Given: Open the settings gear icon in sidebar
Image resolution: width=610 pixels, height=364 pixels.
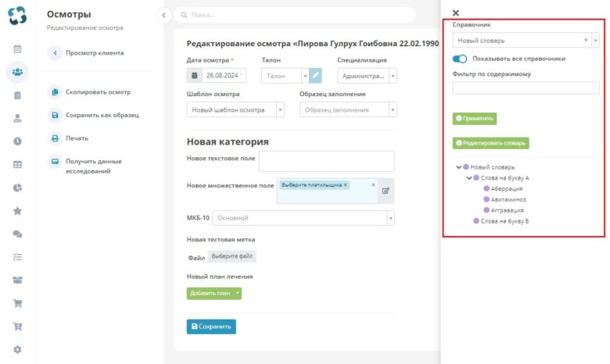Looking at the screenshot, I should point(17,349).
